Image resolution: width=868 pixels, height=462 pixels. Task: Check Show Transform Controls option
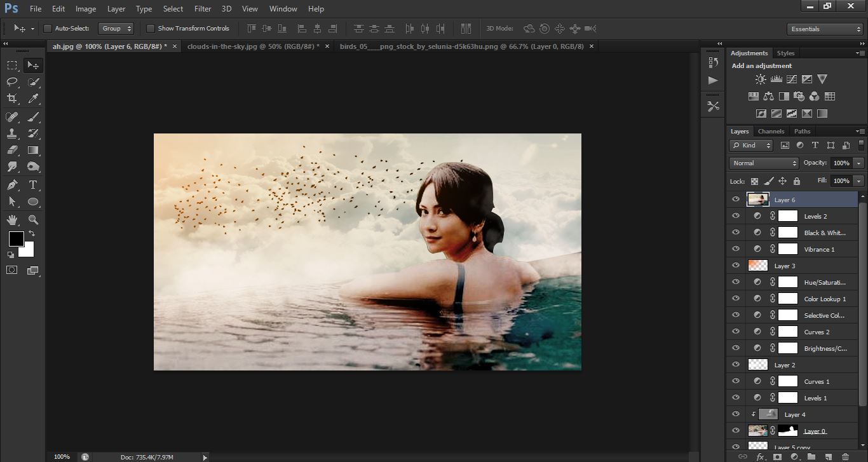(x=151, y=29)
